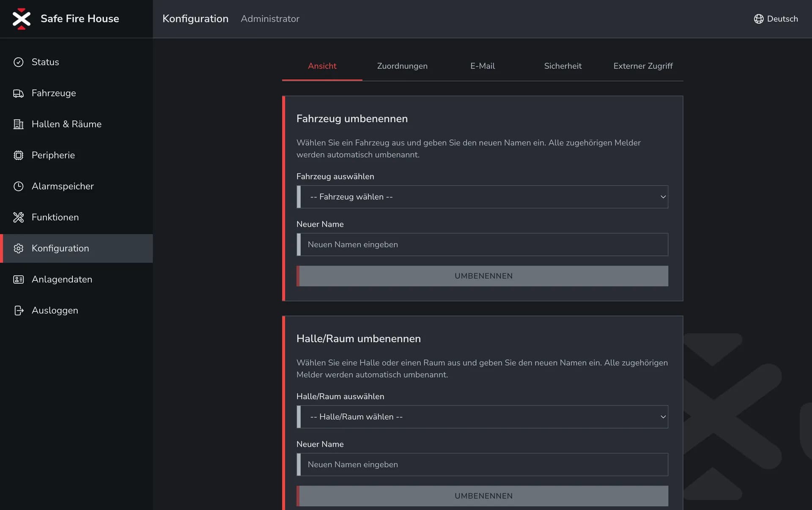
Task: Open the Fahrzeug wählen dropdown
Action: point(482,197)
